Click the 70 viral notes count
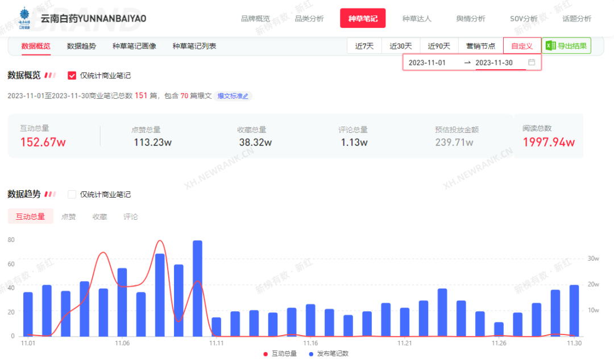This screenshot has width=614, height=364. point(184,96)
